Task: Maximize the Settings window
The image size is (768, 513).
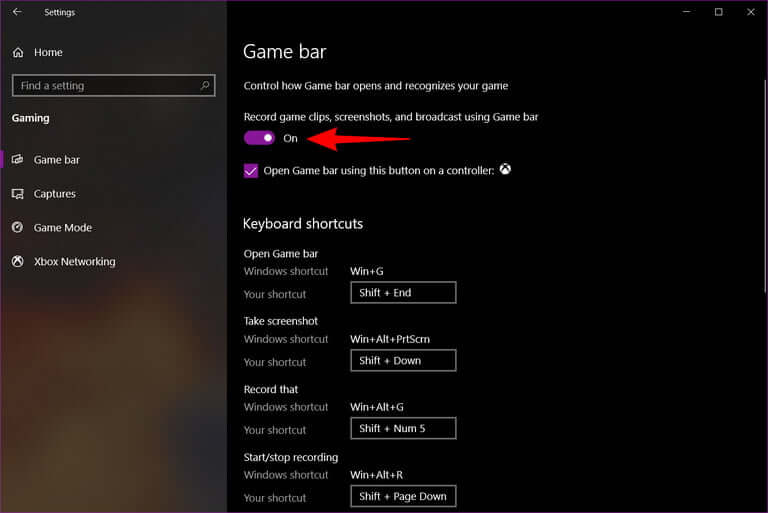Action: pos(719,12)
